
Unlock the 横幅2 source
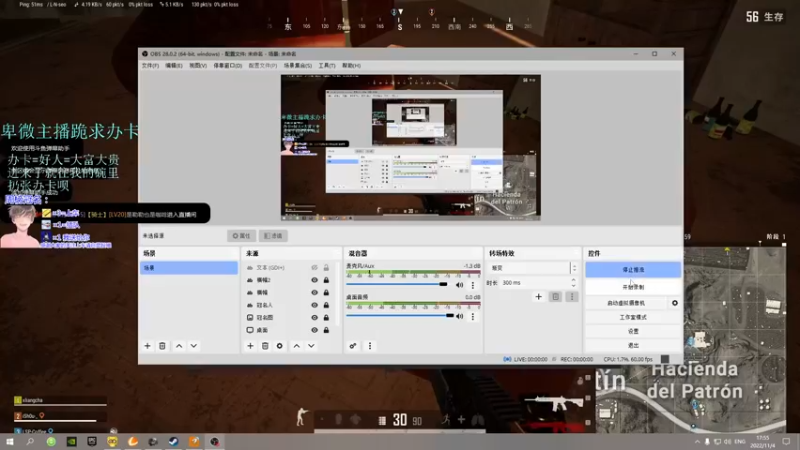(x=326, y=280)
